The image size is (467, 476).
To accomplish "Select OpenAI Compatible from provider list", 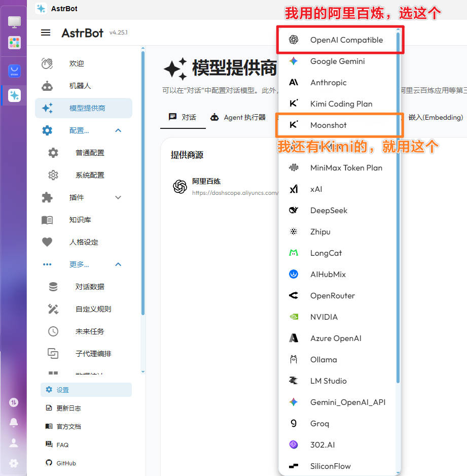I will (x=337, y=40).
